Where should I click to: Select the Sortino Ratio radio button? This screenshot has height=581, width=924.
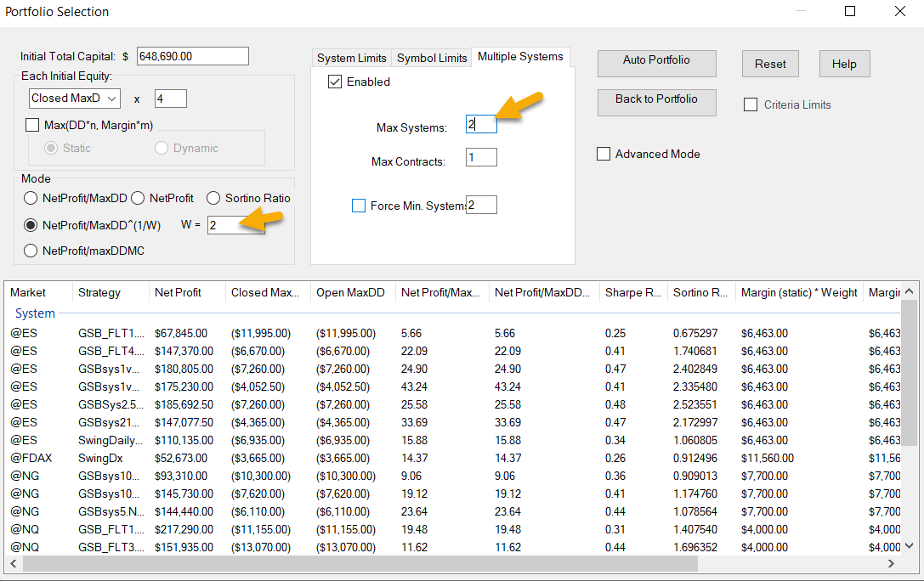(x=213, y=198)
